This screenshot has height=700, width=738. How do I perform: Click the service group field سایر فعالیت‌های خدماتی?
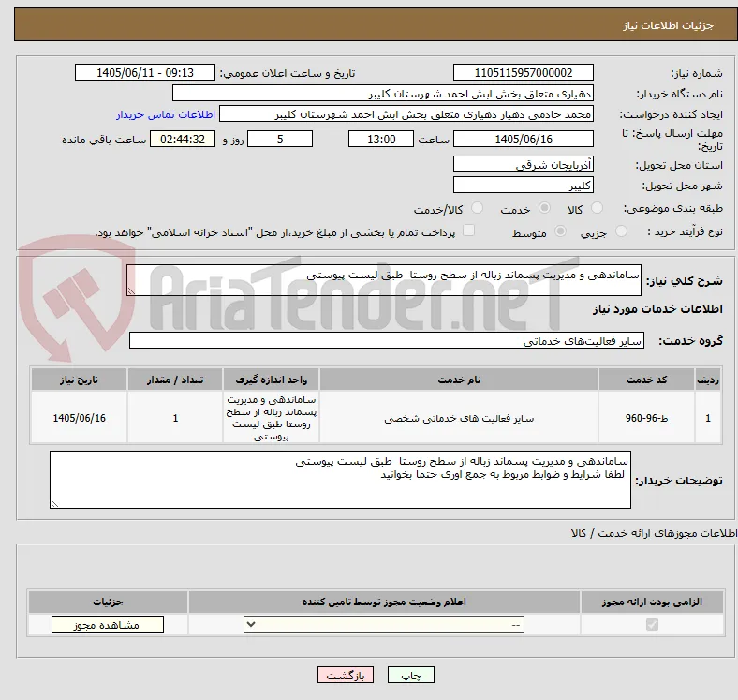click(x=387, y=340)
